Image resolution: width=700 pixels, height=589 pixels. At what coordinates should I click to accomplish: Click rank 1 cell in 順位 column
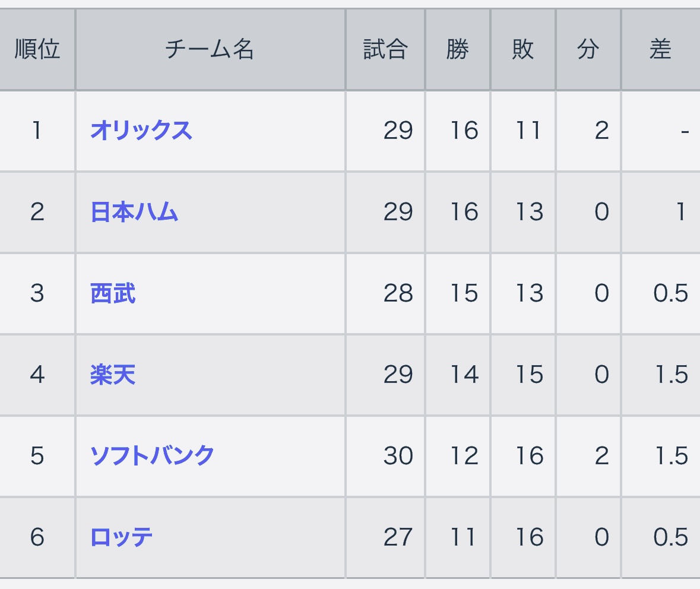pos(37,131)
